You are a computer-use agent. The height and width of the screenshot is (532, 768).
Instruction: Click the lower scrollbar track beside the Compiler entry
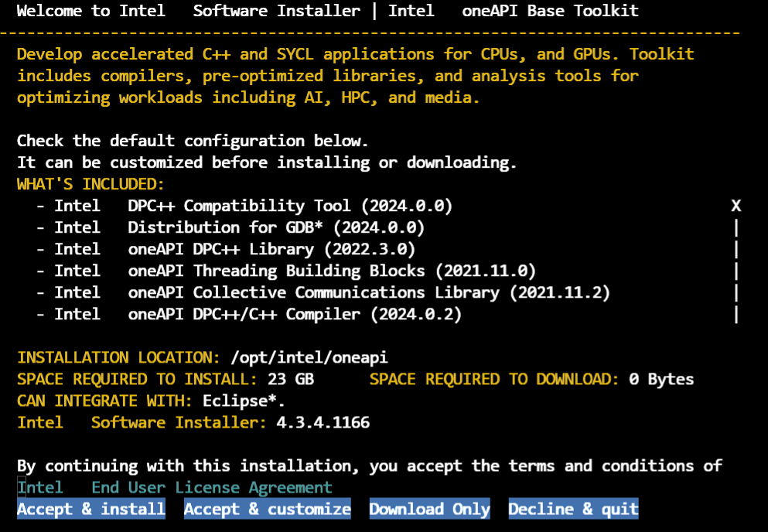736,314
